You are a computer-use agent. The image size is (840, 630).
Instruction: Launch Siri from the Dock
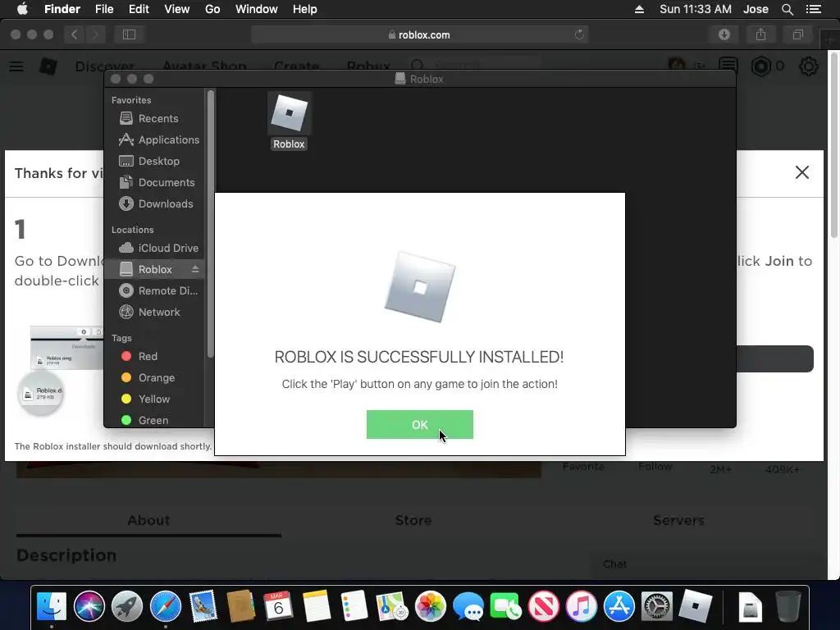tap(89, 606)
